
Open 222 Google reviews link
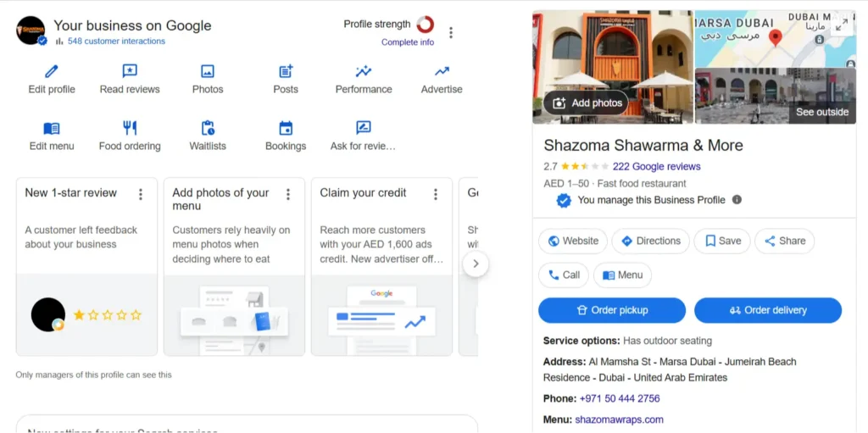click(x=657, y=166)
